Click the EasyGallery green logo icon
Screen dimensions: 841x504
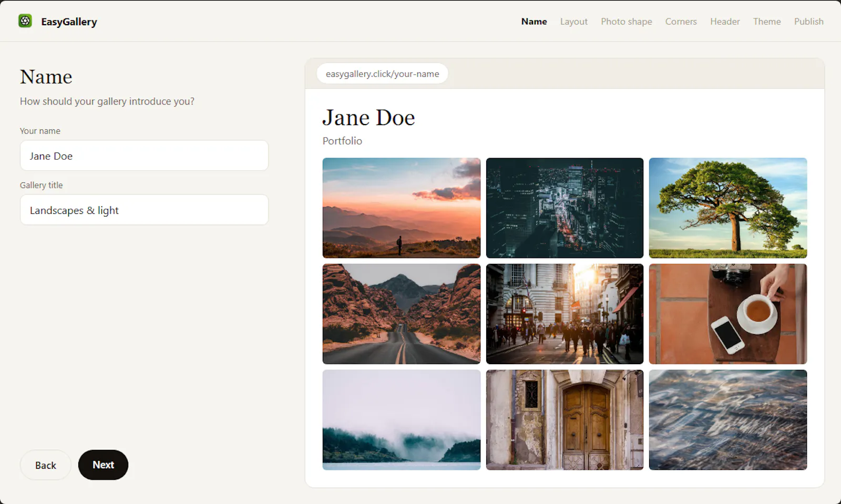[x=25, y=21]
